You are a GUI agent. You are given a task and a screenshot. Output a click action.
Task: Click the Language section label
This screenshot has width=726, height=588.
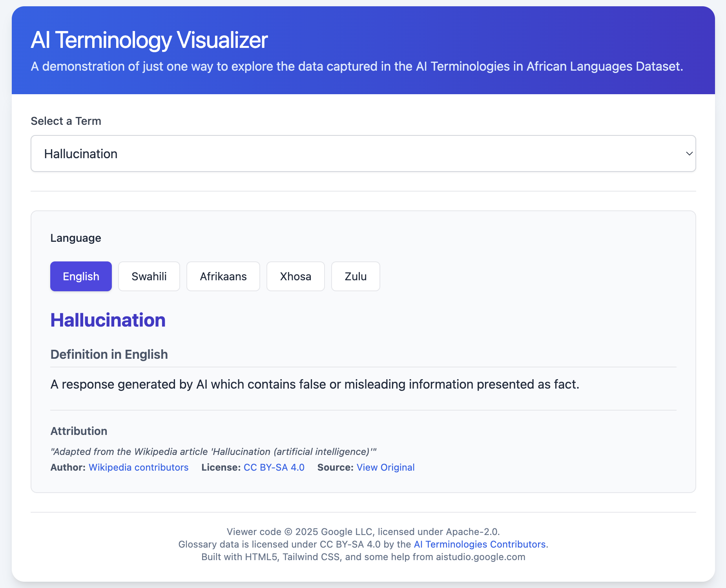[x=76, y=237]
